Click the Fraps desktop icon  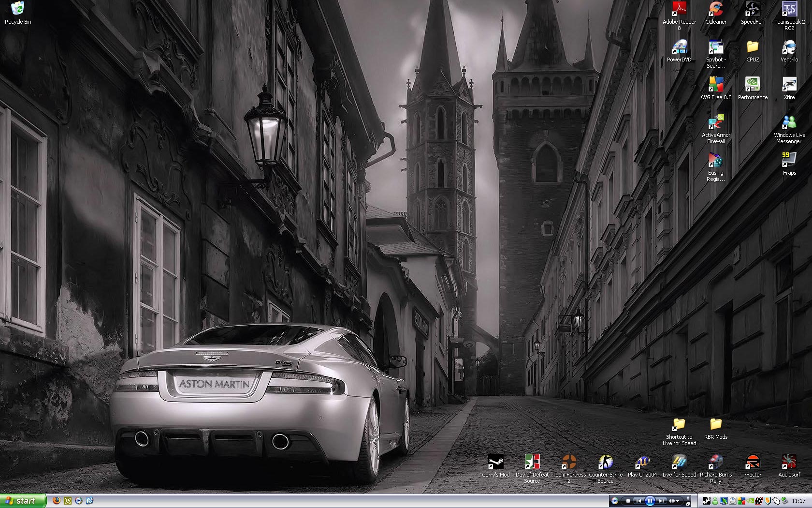[789, 164]
